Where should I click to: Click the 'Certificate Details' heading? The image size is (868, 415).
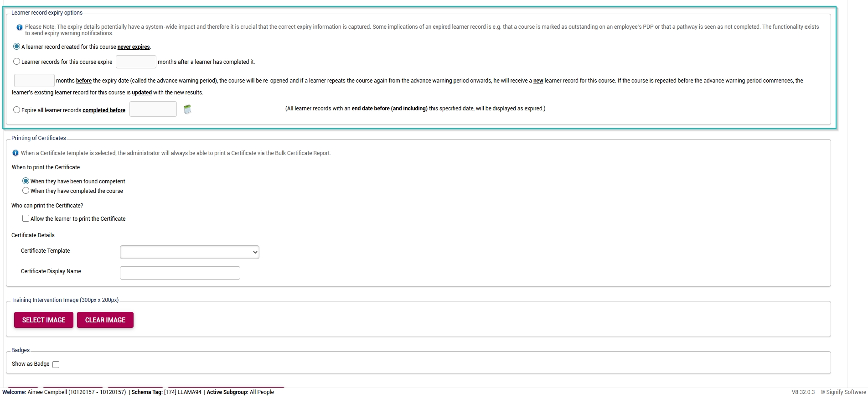pos(33,235)
